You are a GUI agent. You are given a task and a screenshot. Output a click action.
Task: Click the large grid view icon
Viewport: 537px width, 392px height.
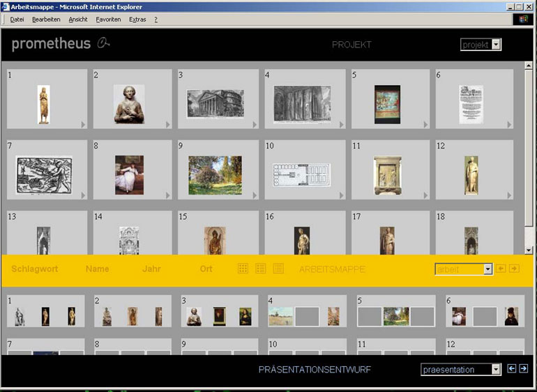tap(243, 269)
